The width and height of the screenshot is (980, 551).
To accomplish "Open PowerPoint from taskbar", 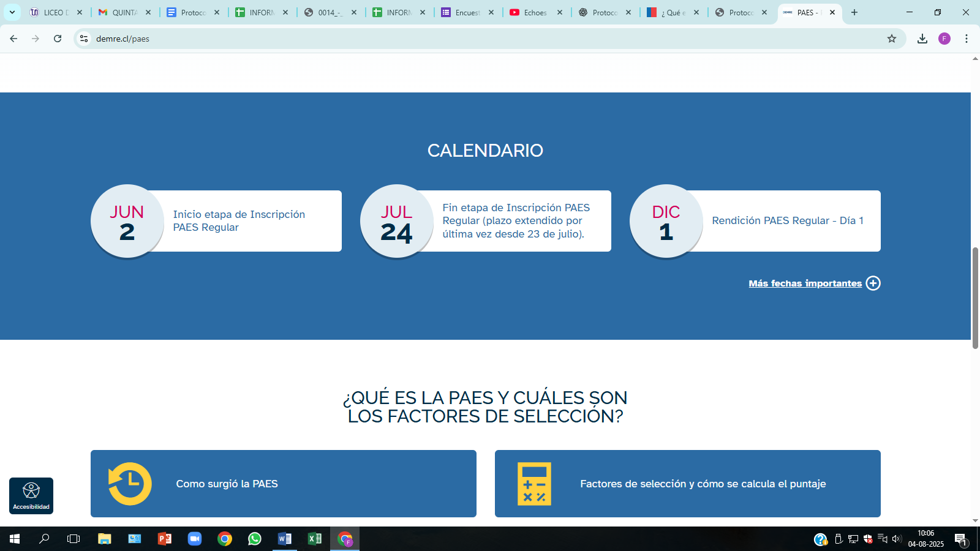I will 165,539.
